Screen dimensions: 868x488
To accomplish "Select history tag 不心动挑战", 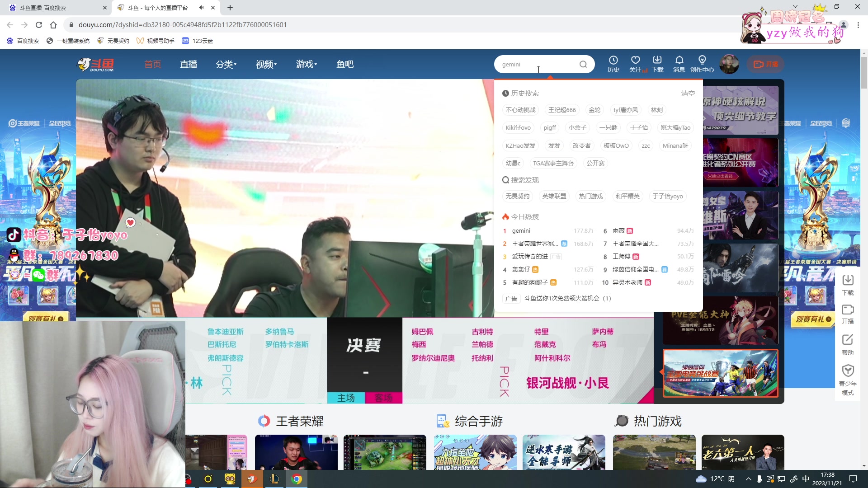I will pyautogui.click(x=520, y=110).
